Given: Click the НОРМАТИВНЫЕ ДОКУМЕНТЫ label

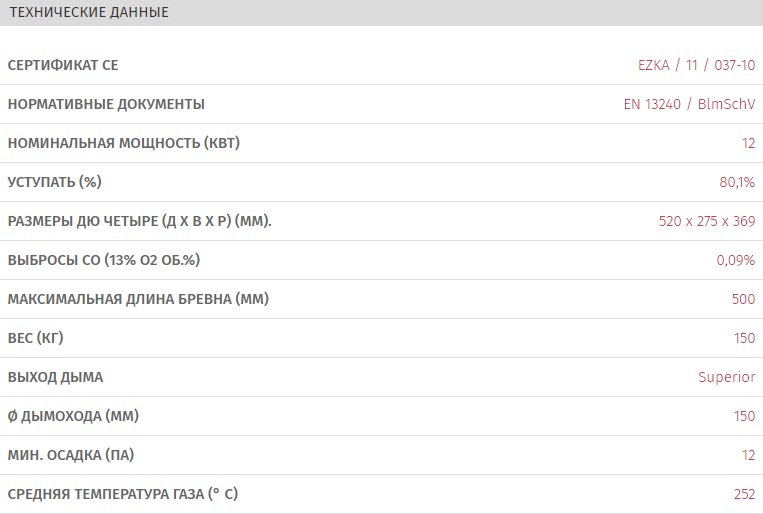Looking at the screenshot, I should tap(106, 104).
